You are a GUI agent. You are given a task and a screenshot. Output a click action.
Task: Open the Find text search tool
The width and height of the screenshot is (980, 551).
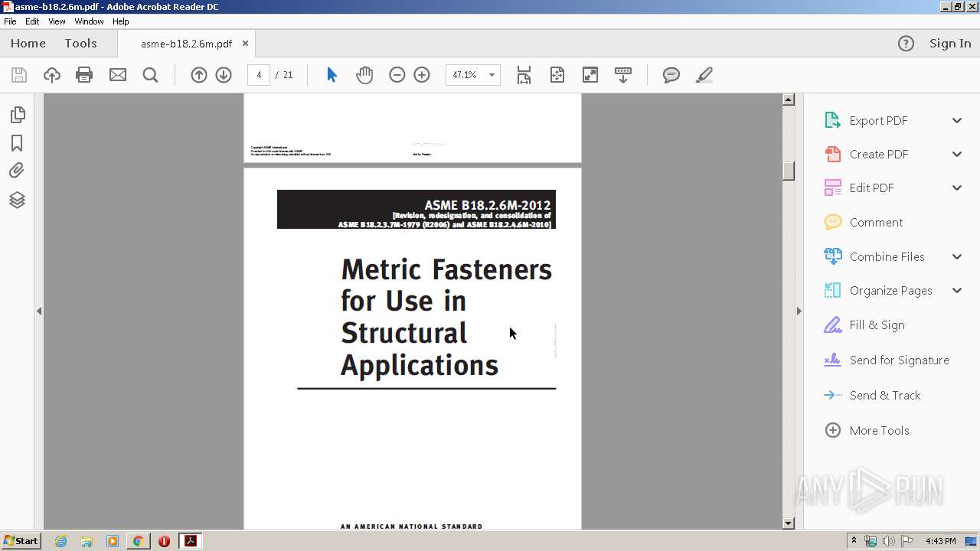point(151,75)
